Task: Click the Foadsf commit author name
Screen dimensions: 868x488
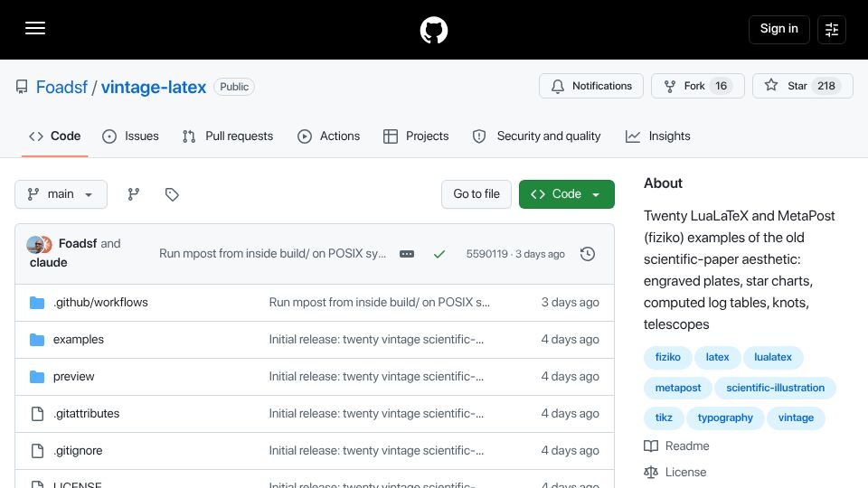Action: click(78, 243)
